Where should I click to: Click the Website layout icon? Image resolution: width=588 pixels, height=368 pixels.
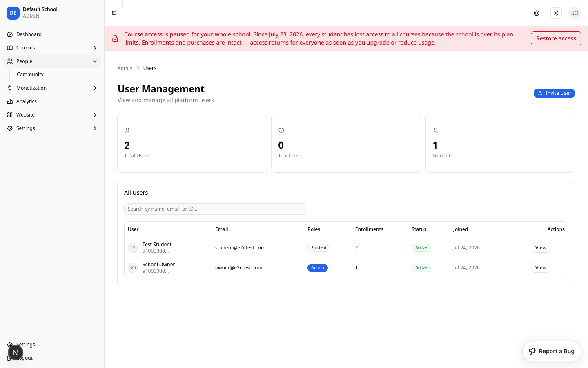[10, 115]
